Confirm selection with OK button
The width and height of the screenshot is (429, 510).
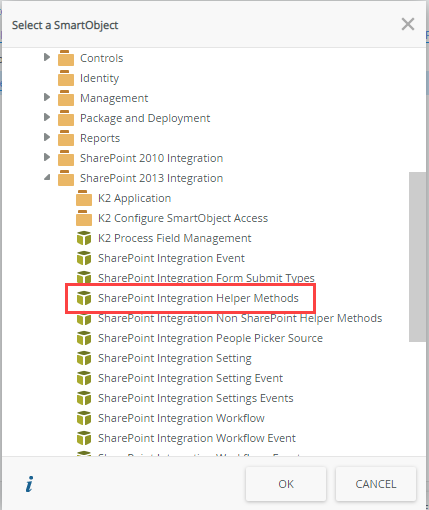(286, 484)
